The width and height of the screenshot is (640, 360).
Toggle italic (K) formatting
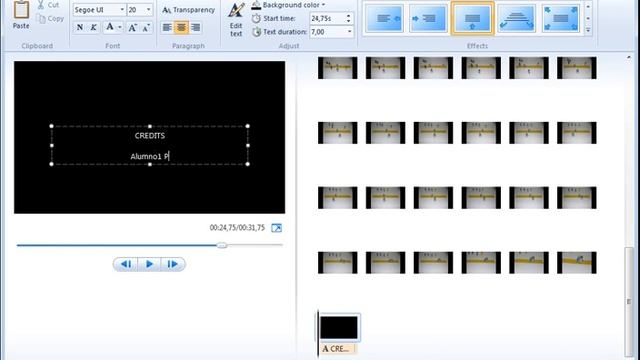tap(93, 27)
